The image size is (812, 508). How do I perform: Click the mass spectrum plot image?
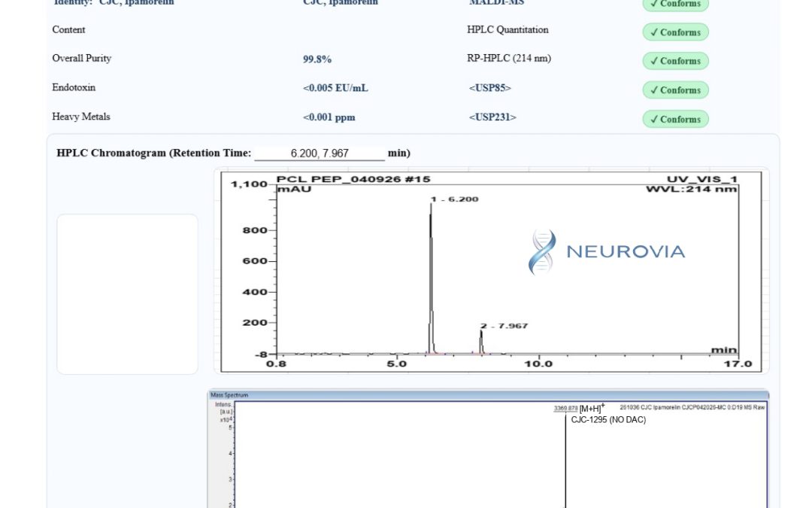click(489, 449)
